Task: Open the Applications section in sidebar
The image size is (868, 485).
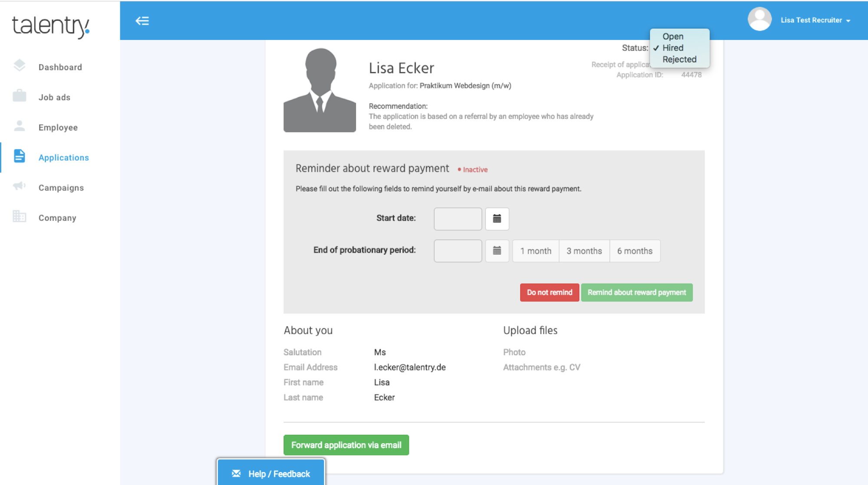Action: tap(63, 157)
